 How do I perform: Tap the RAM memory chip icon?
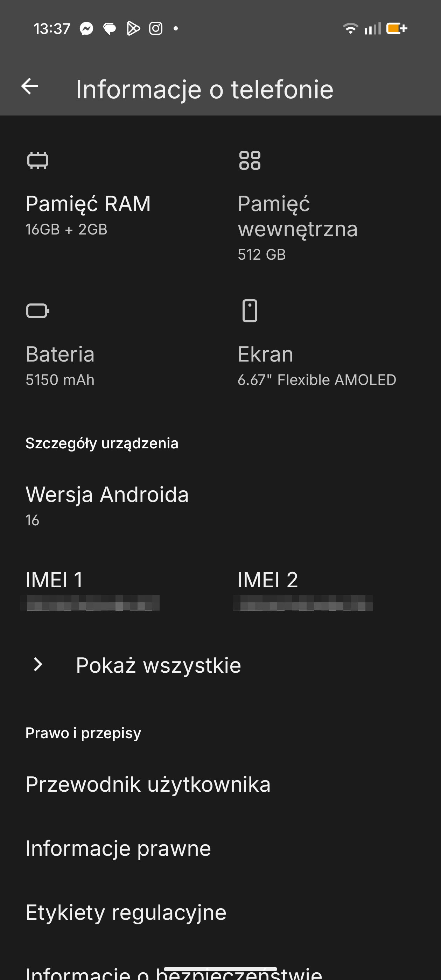pyautogui.click(x=38, y=160)
